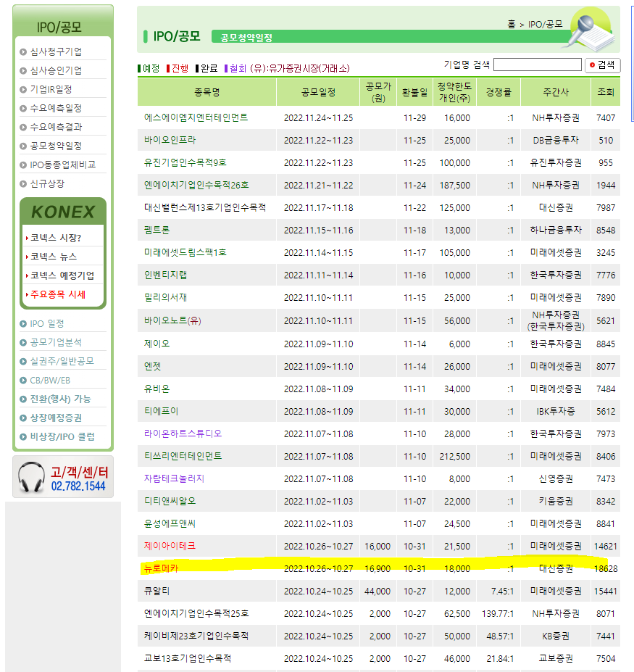Image resolution: width=634 pixels, height=672 pixels.
Task: Open 펨트론 company link
Action: coord(157,230)
